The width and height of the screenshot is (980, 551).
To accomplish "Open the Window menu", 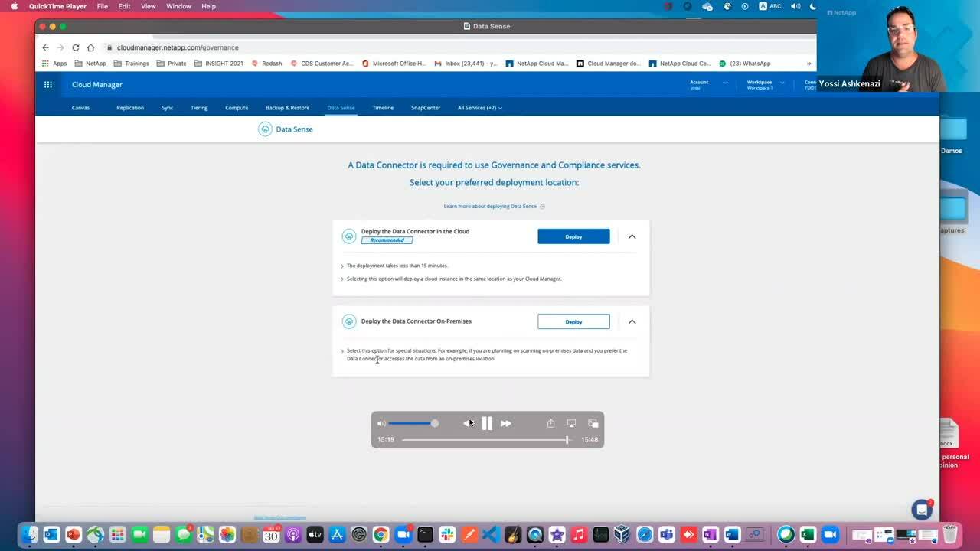I will [x=178, y=6].
